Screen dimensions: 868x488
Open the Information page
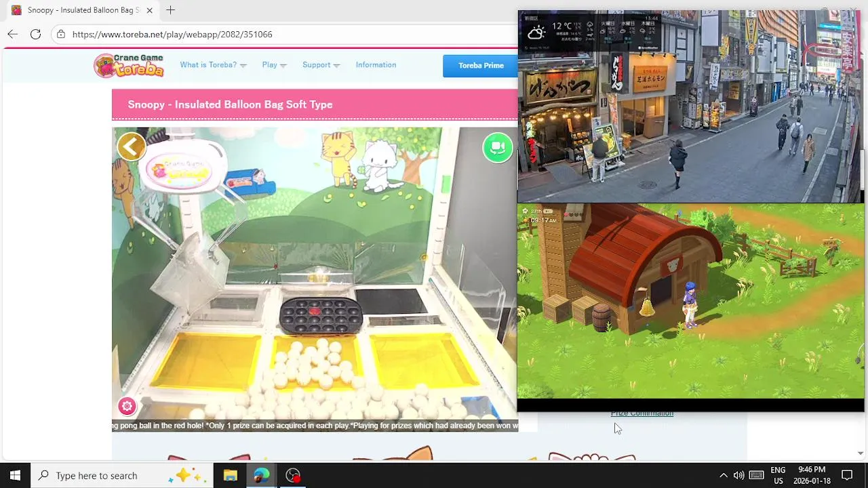point(376,65)
